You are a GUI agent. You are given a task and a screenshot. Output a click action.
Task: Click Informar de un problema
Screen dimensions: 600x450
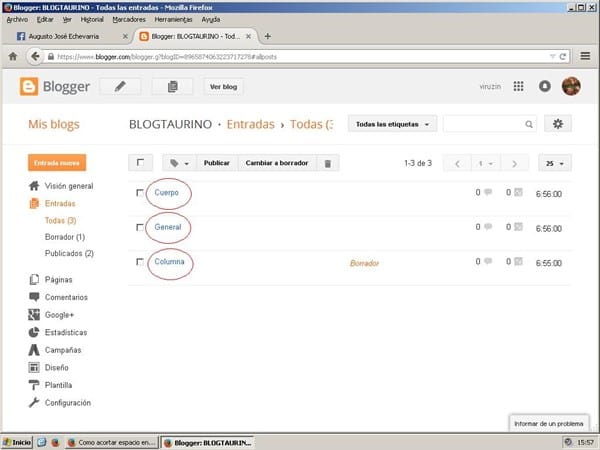[549, 424]
